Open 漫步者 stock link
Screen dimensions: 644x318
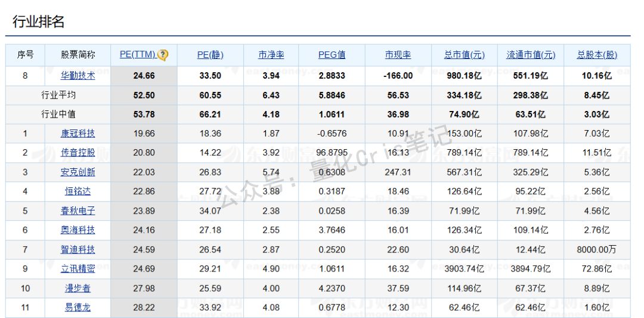point(78,288)
